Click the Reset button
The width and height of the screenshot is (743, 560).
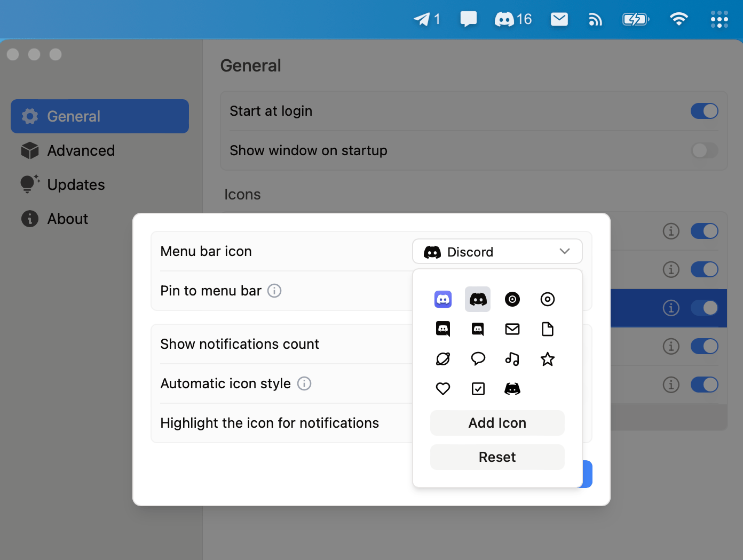point(497,457)
